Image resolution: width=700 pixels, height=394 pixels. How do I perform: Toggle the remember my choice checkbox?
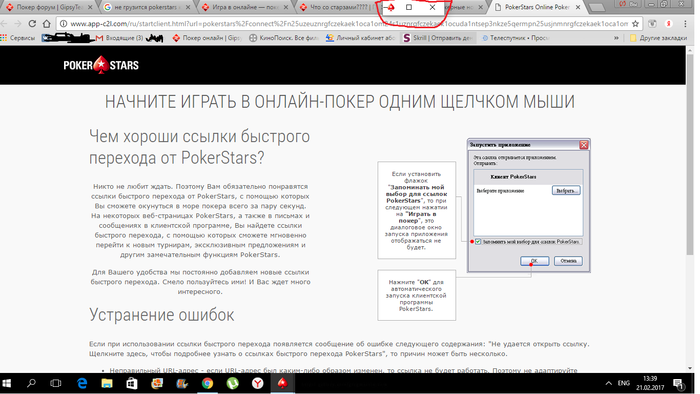tap(478, 241)
